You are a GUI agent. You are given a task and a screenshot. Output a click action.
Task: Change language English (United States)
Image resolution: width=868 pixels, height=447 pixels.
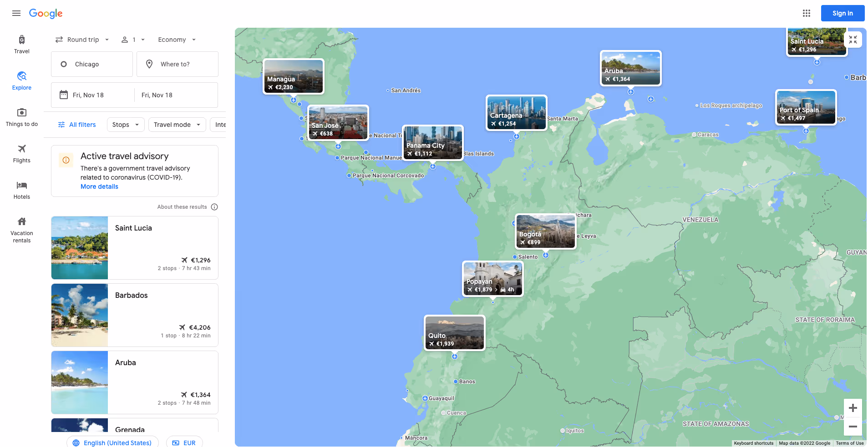click(x=112, y=442)
